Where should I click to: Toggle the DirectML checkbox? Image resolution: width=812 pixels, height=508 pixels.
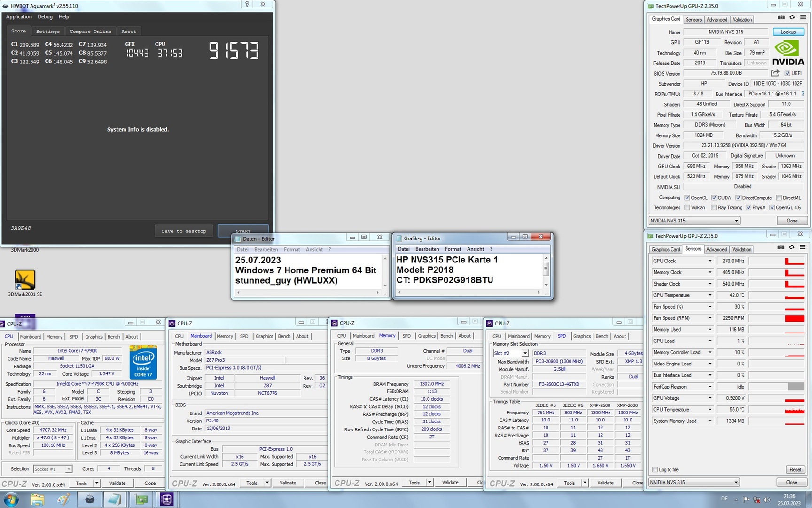tap(779, 198)
